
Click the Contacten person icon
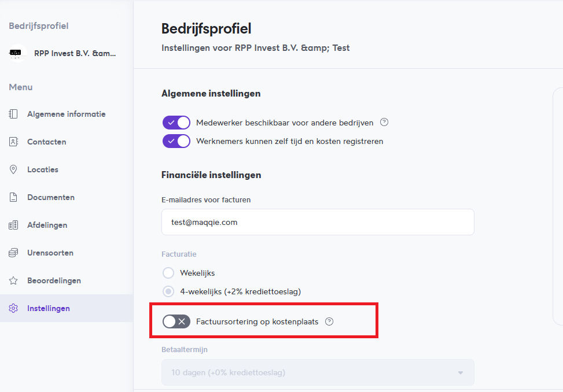13,142
